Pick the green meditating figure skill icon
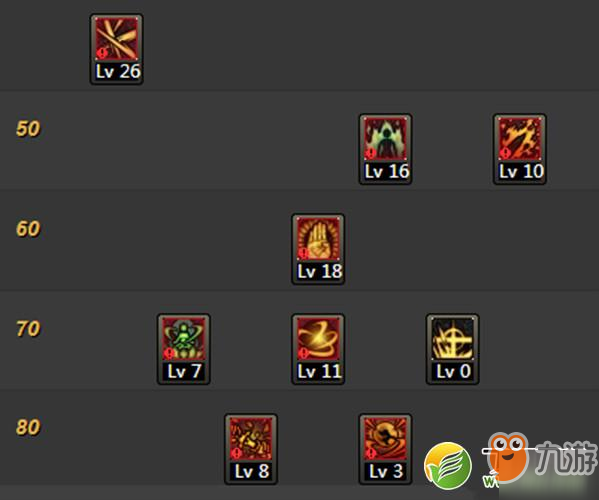 184,338
